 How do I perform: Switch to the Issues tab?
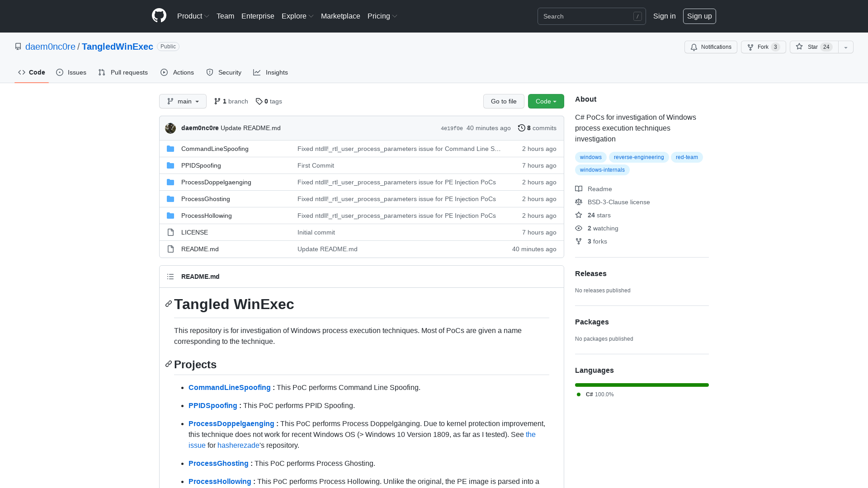[71, 72]
